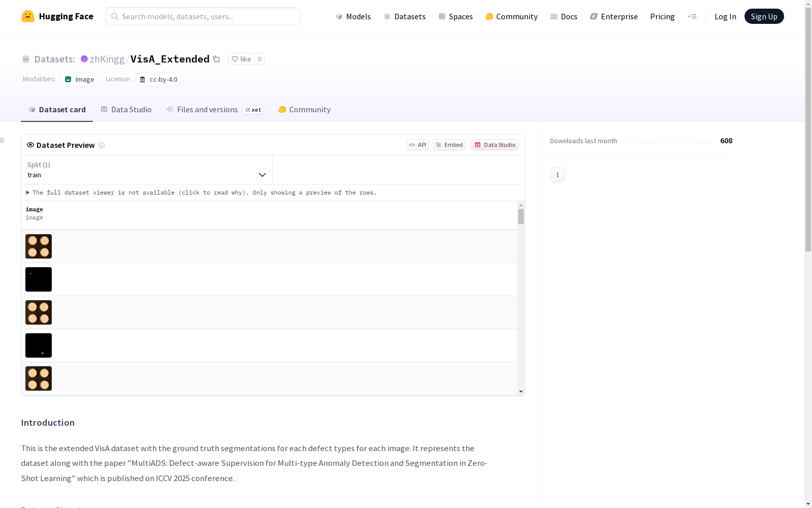Click the zhKingg user avatar

[x=84, y=59]
